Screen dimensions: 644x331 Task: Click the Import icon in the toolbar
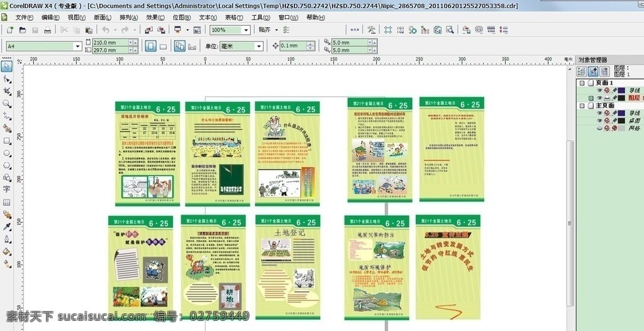(x=148, y=30)
